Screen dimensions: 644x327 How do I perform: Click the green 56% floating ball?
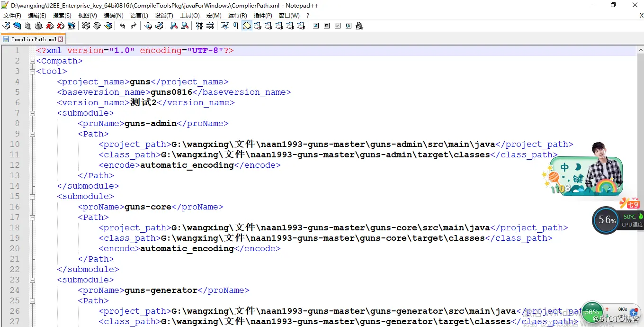(x=592, y=312)
